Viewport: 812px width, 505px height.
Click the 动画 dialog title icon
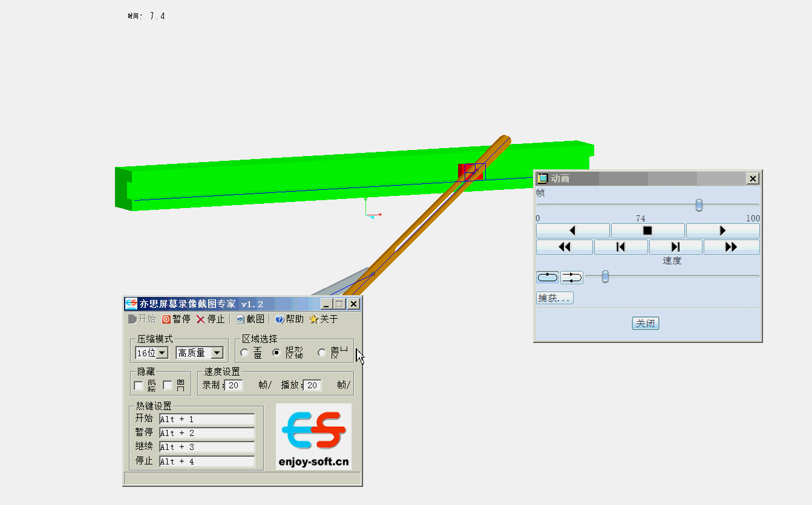click(543, 178)
